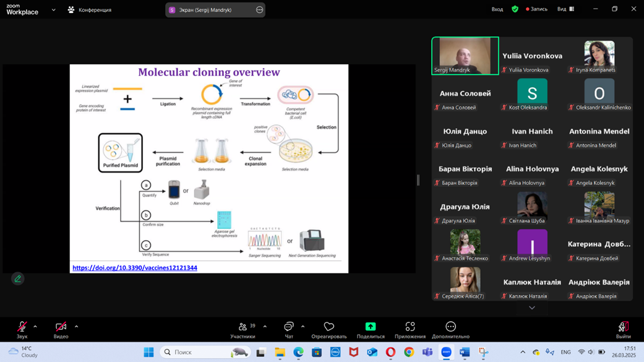This screenshot has height=362, width=644.
Task: Open the Participants panel
Action: 243,330
